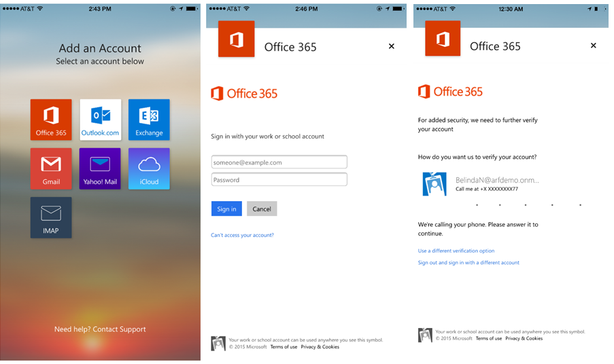Select BelindaN@arfdemo account badge icon

coord(434,184)
